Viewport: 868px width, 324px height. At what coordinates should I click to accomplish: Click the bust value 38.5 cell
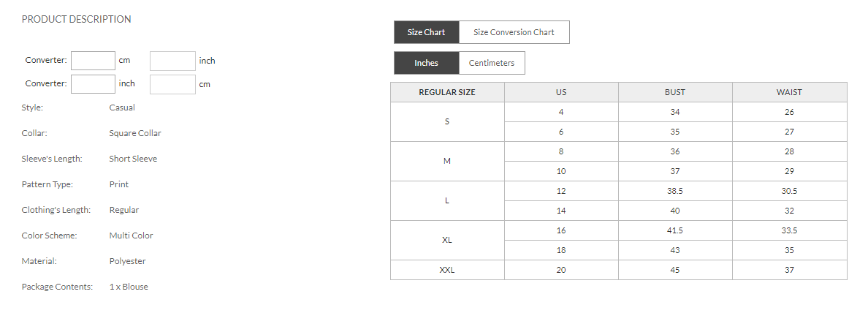pyautogui.click(x=674, y=191)
